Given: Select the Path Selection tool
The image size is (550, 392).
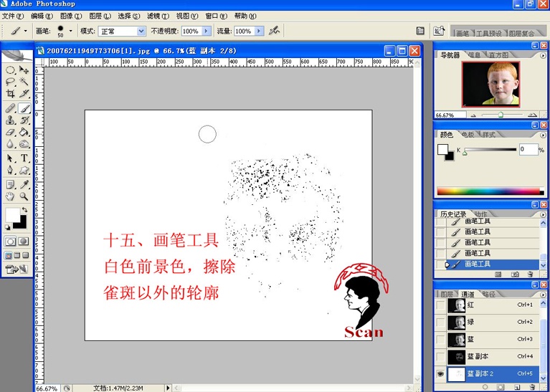Looking at the screenshot, I should (x=10, y=158).
